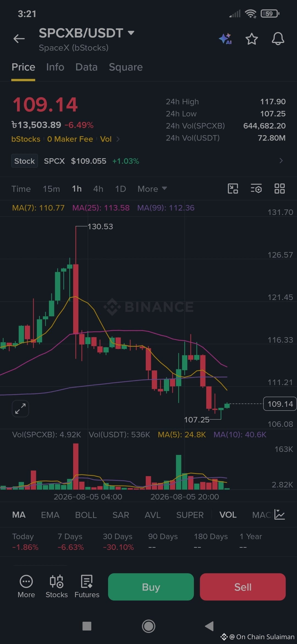This screenshot has width=297, height=644.
Task: Tap the MA(10): 40.6K volume readout
Action: [240, 435]
